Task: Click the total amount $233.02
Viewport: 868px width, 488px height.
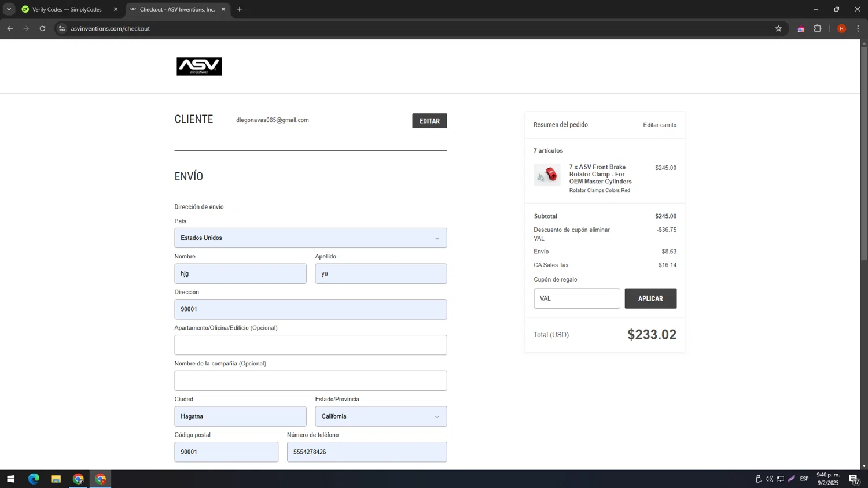Action: click(x=652, y=335)
